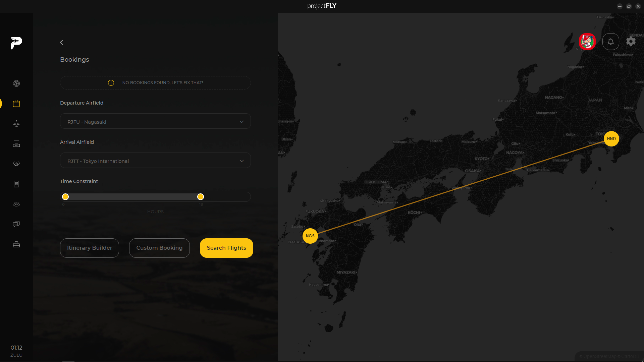Open the passport section in sidebar
The image size is (644, 362).
(x=16, y=184)
